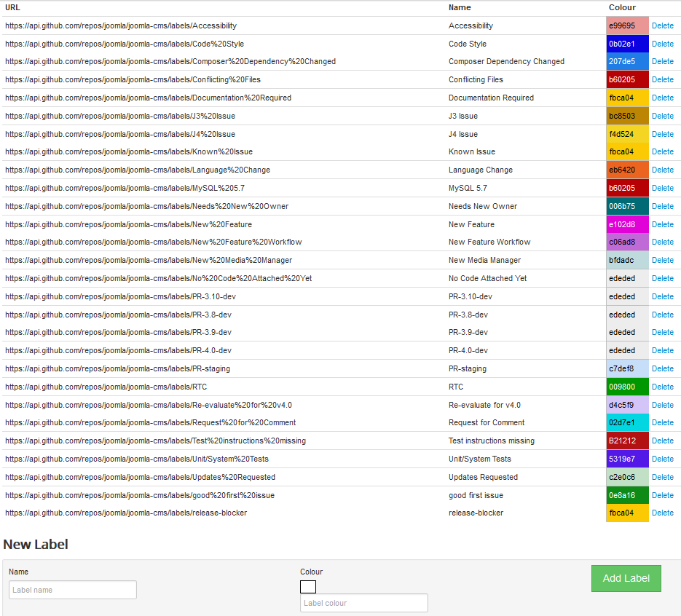Click the 'Updates Requested' name cell
This screenshot has width=681, height=616.
coord(483,477)
